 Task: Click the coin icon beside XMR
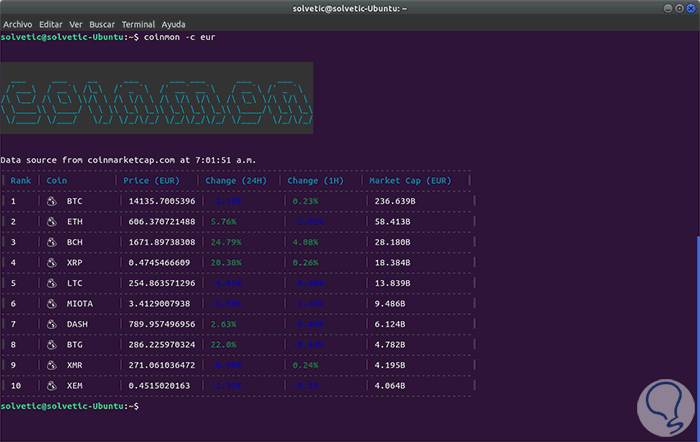(x=51, y=365)
